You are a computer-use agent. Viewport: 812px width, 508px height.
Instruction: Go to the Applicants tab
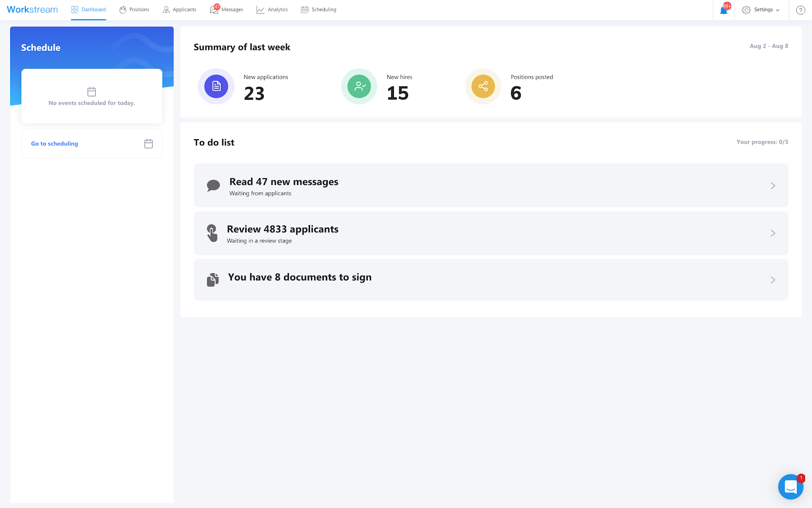[x=179, y=10]
